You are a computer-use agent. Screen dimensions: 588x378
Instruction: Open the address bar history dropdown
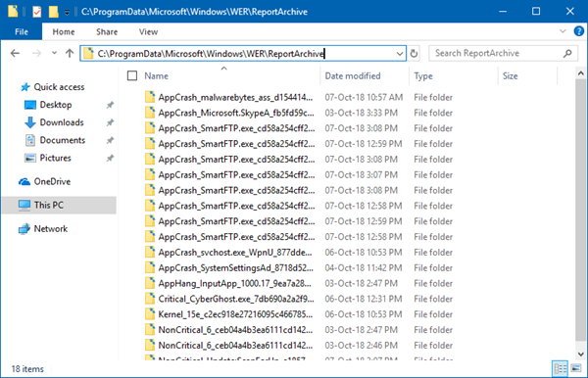click(x=400, y=54)
